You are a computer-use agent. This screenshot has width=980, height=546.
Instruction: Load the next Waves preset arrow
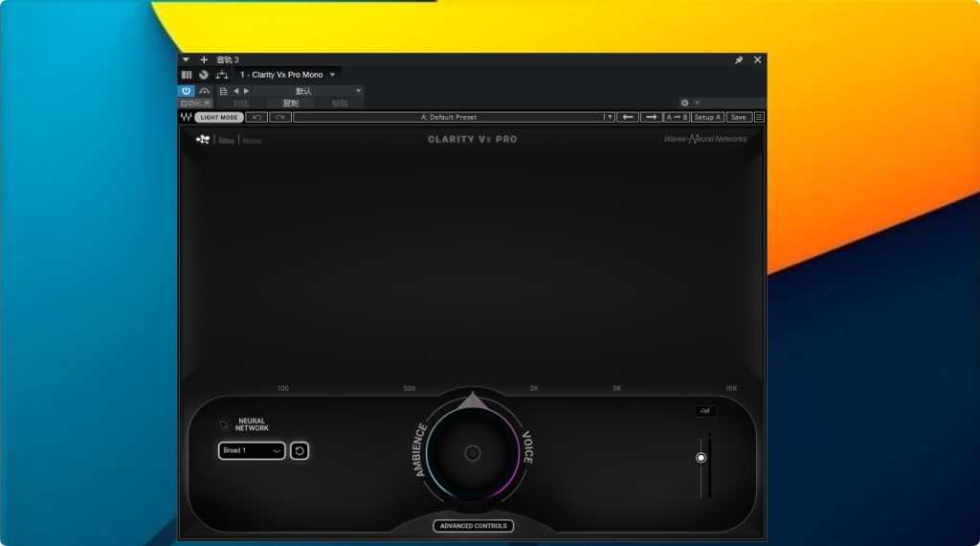pos(651,117)
